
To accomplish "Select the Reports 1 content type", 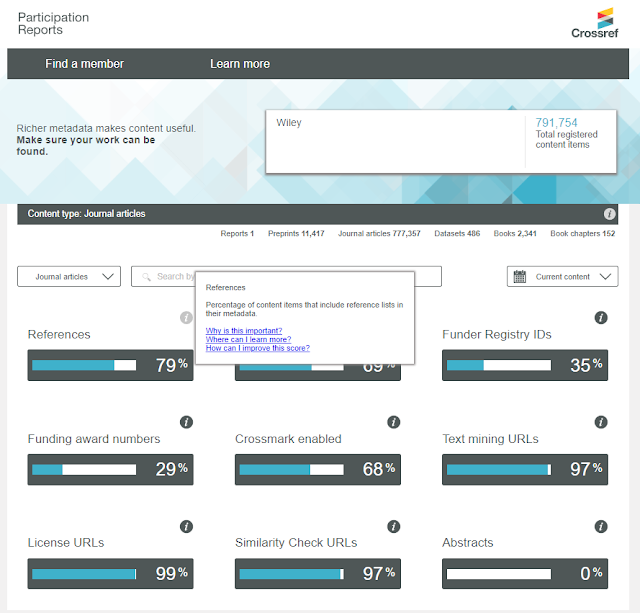I will [x=237, y=233].
